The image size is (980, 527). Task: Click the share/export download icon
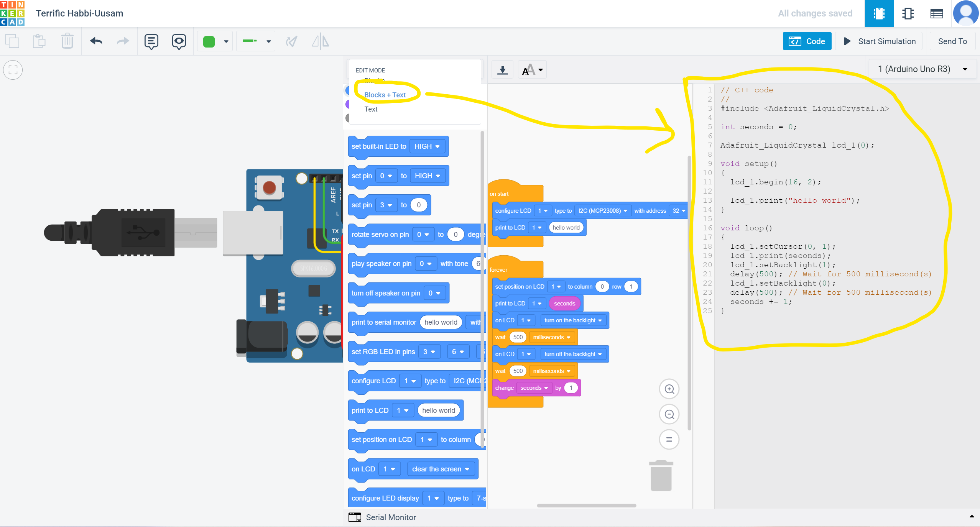coord(503,71)
